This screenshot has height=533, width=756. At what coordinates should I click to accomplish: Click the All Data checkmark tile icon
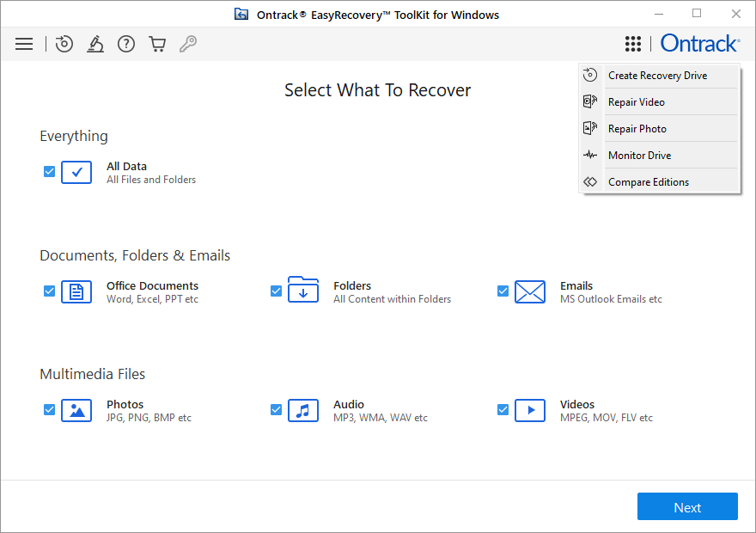click(76, 172)
